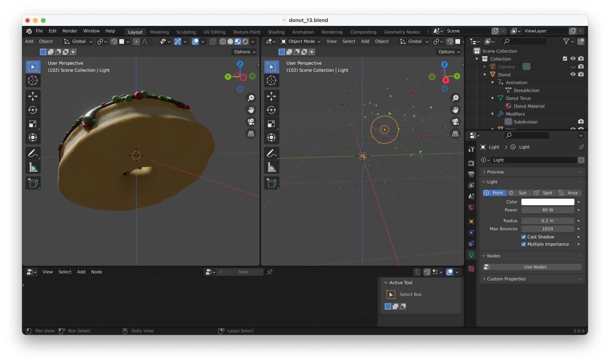Open the Render menu
This screenshot has height=364, width=610.
pyautogui.click(x=70, y=31)
